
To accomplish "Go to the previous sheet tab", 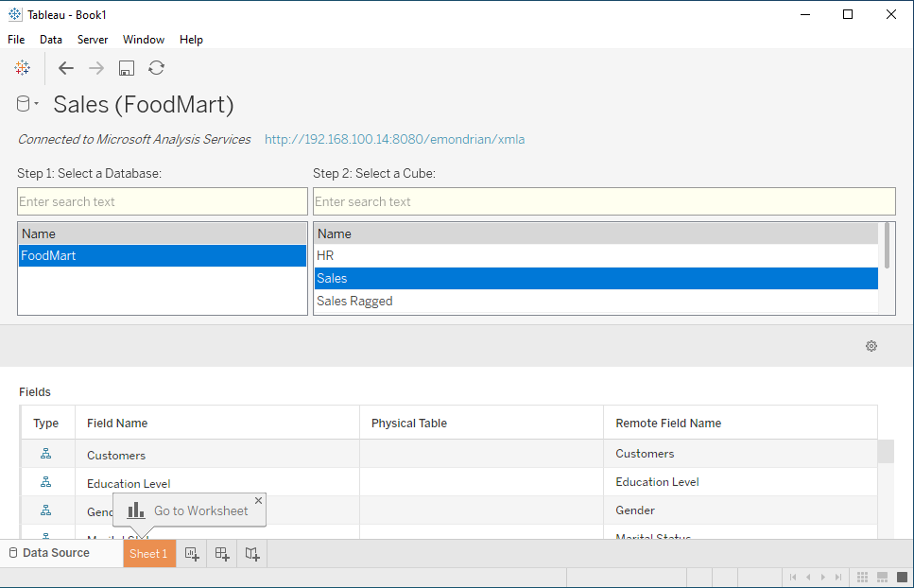I will [808, 577].
